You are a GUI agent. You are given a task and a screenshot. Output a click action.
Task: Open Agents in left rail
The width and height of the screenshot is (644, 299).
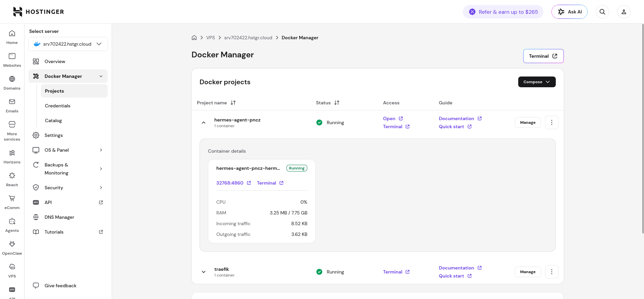coord(12,225)
